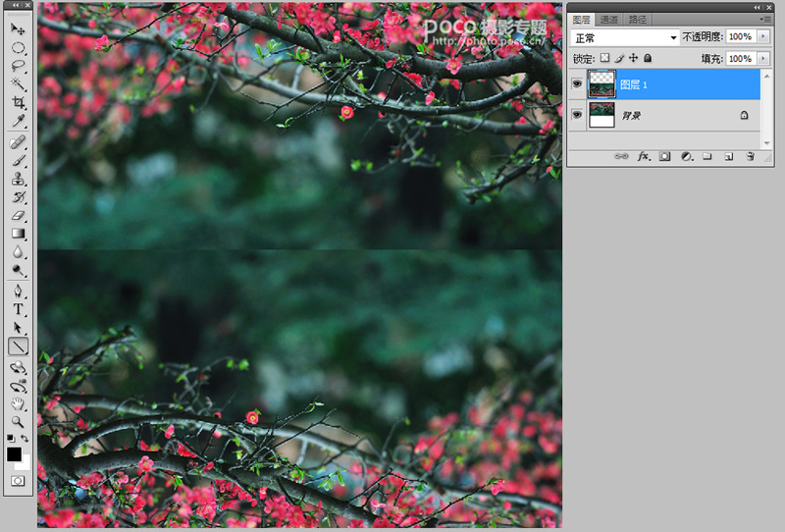Toggle lock all
Image resolution: width=785 pixels, height=532 pixels.
coord(648,58)
